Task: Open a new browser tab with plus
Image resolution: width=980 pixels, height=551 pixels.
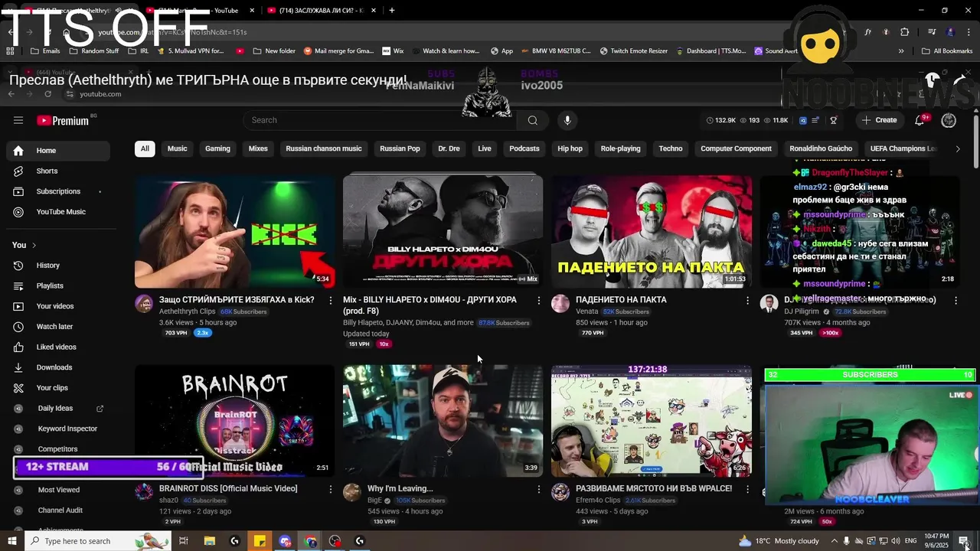Action: click(391, 10)
